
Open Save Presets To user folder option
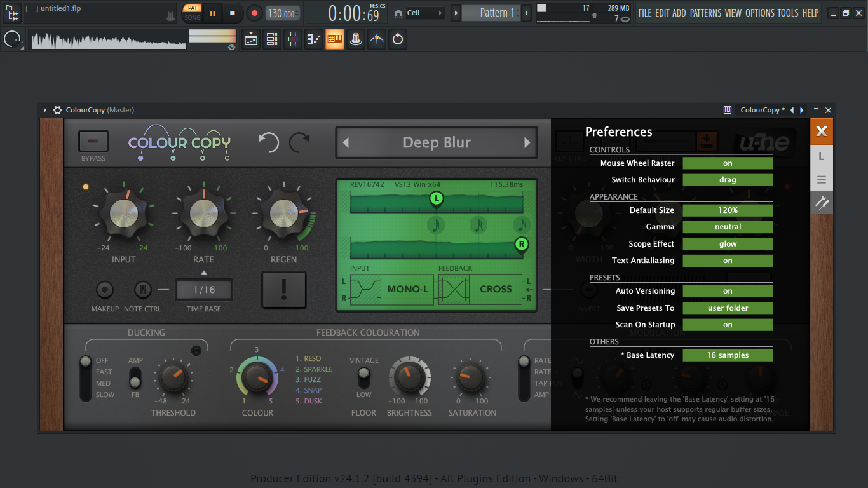tap(728, 308)
